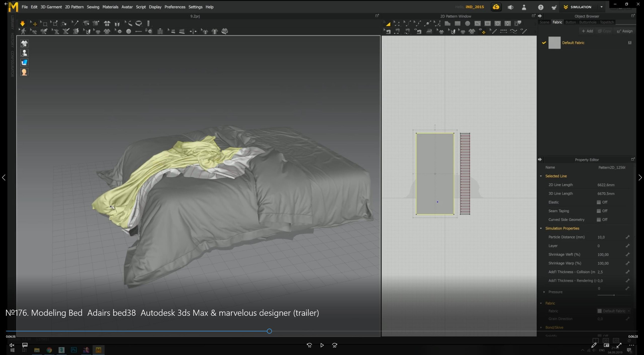Select the Edit Sewing tool

click(387, 31)
